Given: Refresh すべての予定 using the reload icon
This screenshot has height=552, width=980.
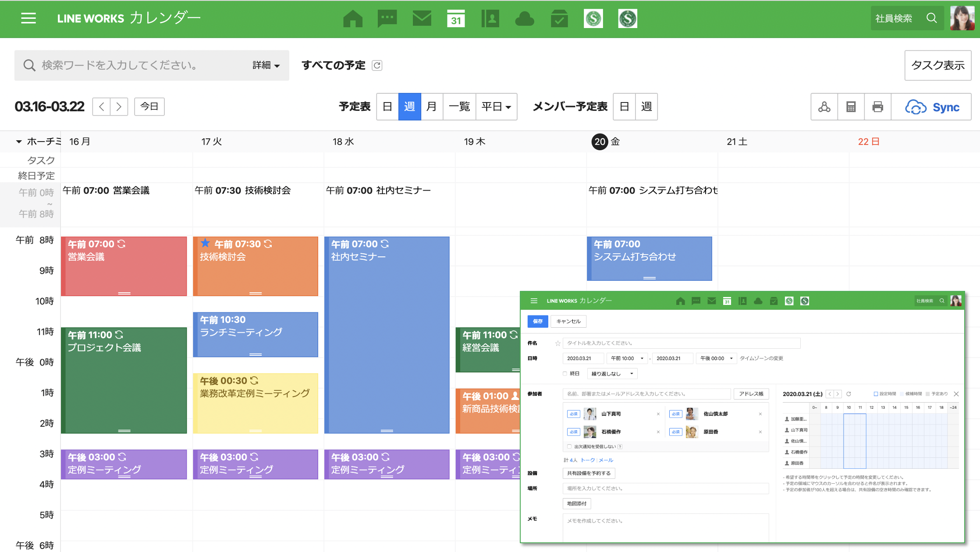Looking at the screenshot, I should (377, 65).
